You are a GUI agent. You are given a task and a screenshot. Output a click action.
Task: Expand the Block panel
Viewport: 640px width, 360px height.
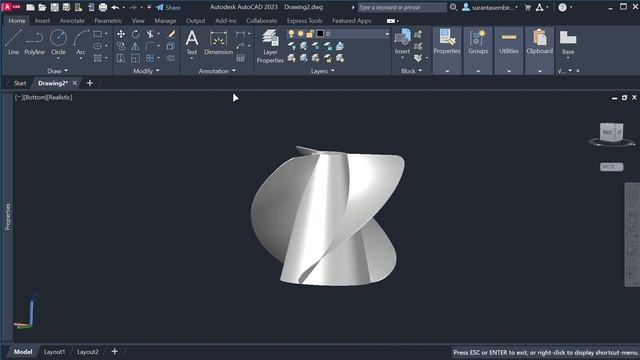point(411,71)
